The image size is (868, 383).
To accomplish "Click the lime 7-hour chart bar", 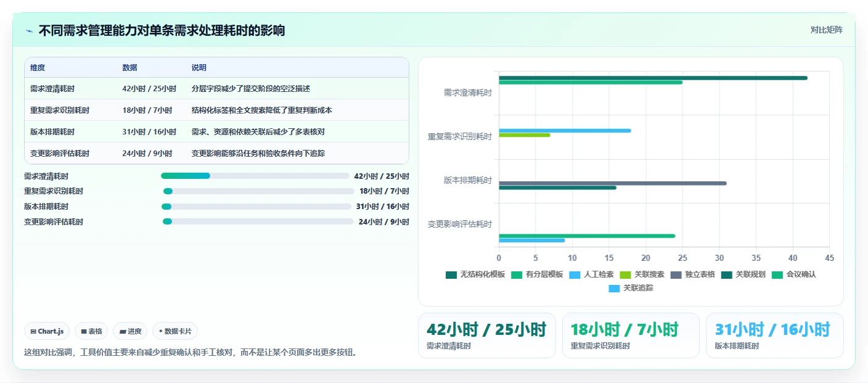I will click(525, 135).
